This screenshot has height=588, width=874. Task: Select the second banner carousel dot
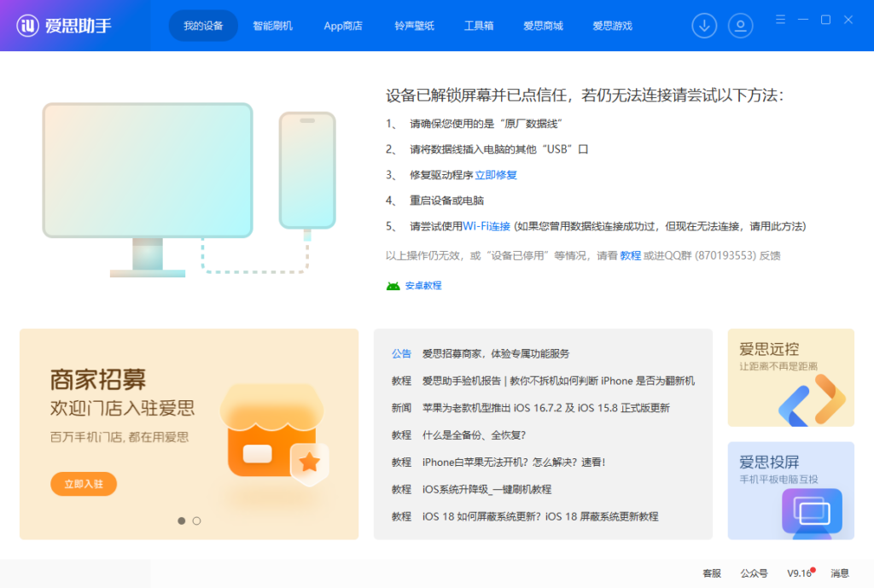[x=197, y=521]
